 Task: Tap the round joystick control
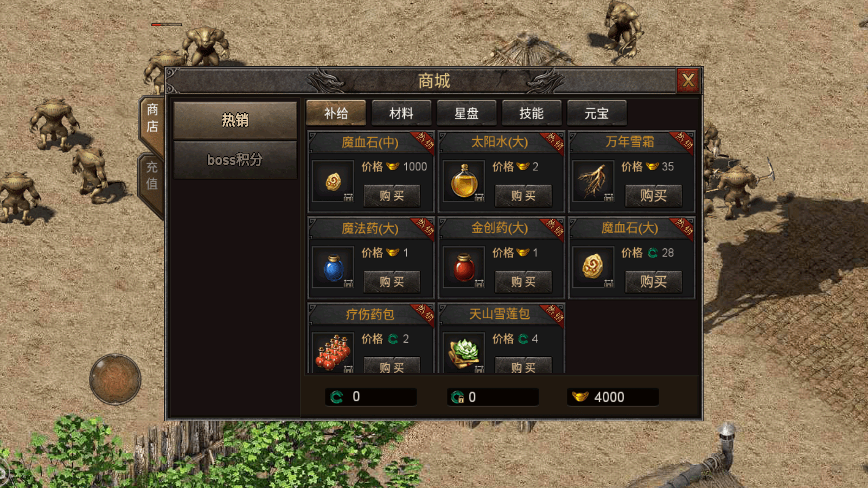(x=115, y=379)
